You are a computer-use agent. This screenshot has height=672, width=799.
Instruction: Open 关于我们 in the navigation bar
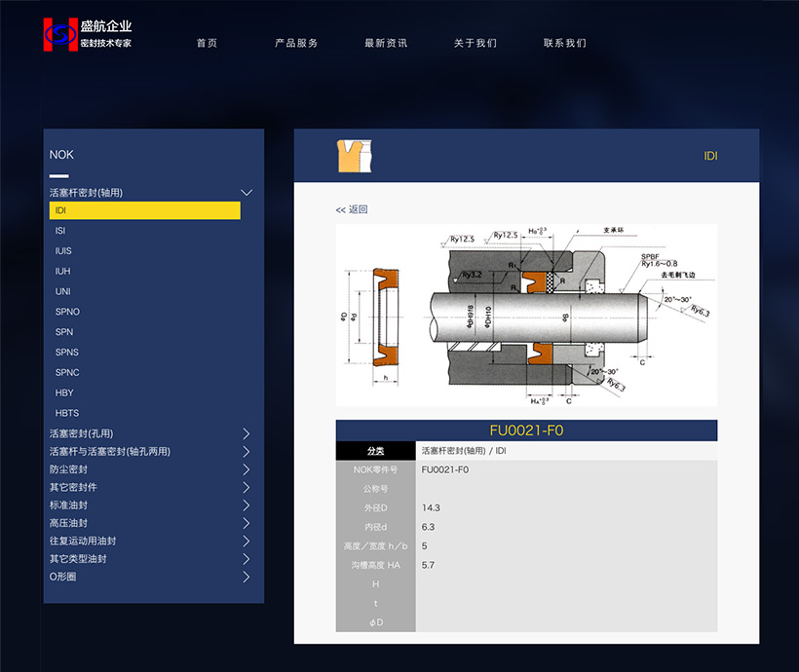476,43
